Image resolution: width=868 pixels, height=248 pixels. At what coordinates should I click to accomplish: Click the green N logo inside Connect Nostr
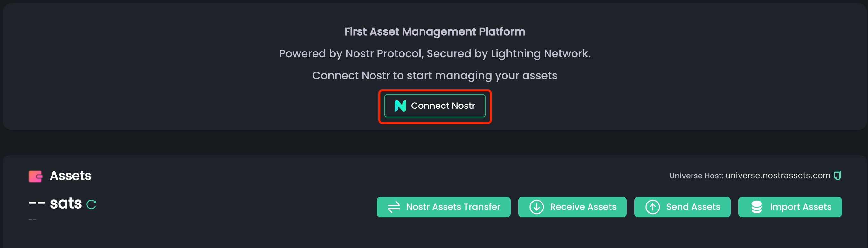click(x=400, y=106)
